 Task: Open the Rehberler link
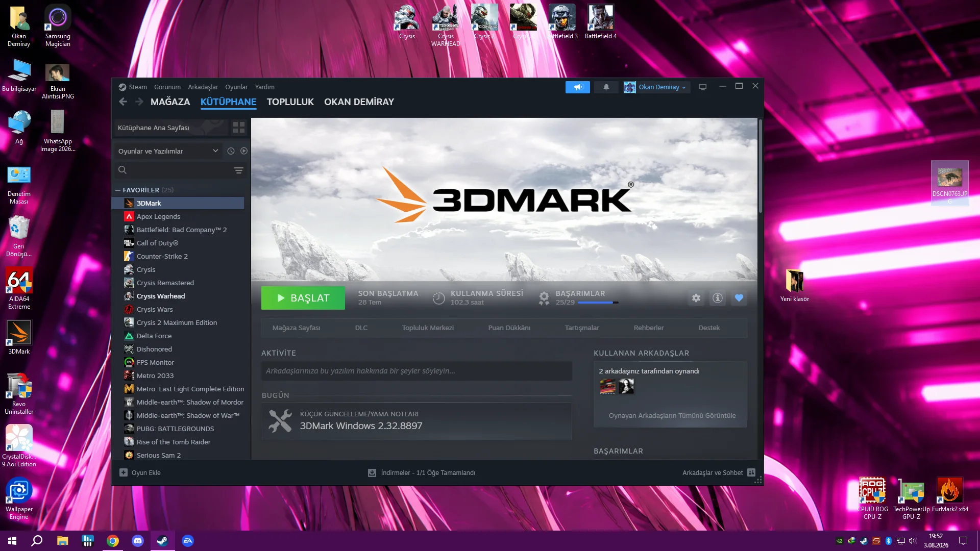point(649,328)
